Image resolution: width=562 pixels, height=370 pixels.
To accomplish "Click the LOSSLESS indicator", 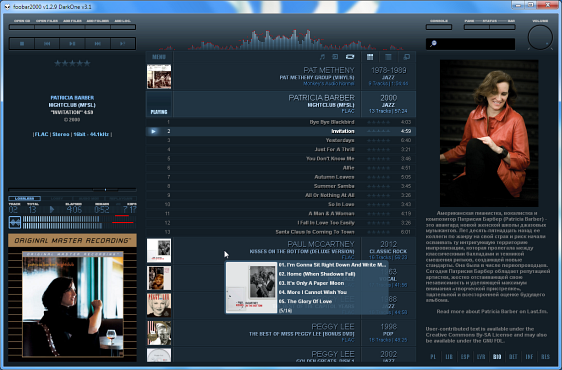I will [24, 198].
